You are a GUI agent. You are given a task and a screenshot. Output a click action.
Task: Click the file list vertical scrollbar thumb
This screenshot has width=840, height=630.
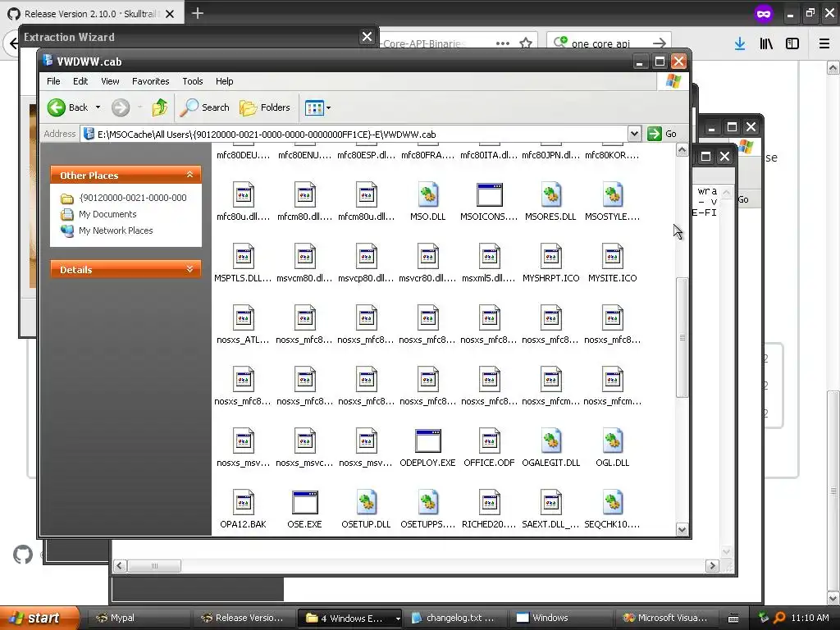tap(682, 337)
